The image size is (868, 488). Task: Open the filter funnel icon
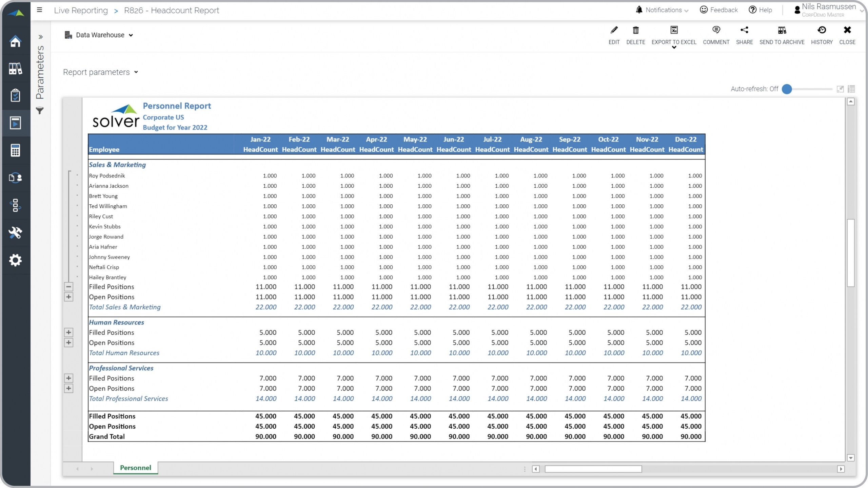pos(40,111)
